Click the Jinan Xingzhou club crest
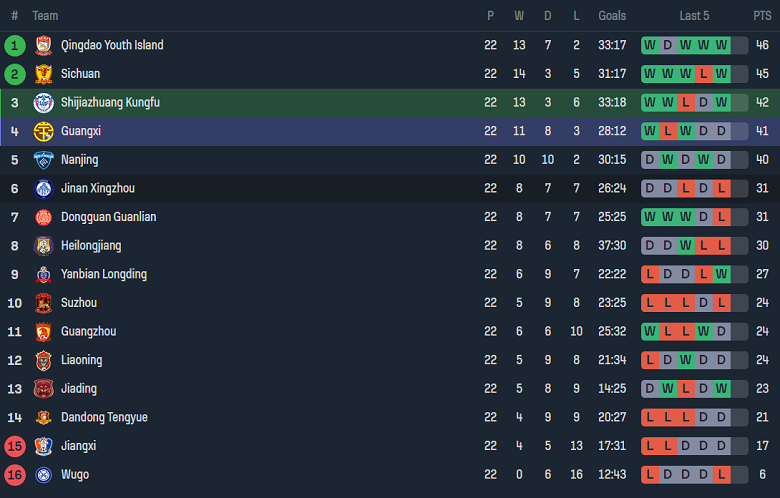Screen dimensions: 780x498 pyautogui.click(x=43, y=188)
